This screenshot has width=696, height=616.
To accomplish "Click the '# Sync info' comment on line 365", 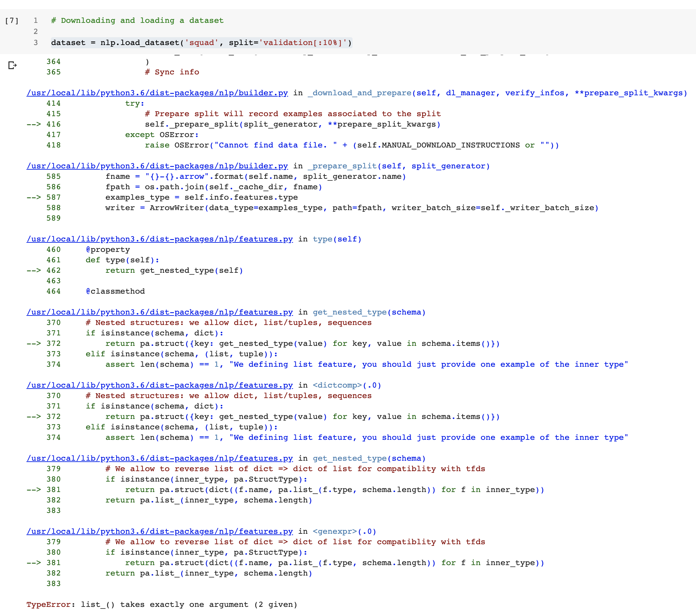I will pos(172,72).
